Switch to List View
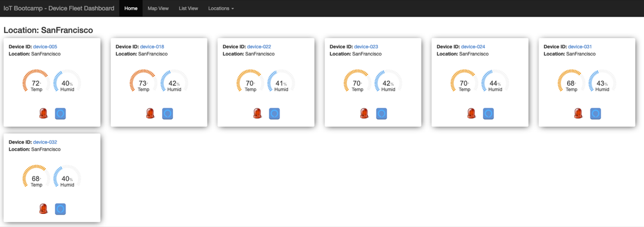The width and height of the screenshot is (644, 227). (188, 8)
